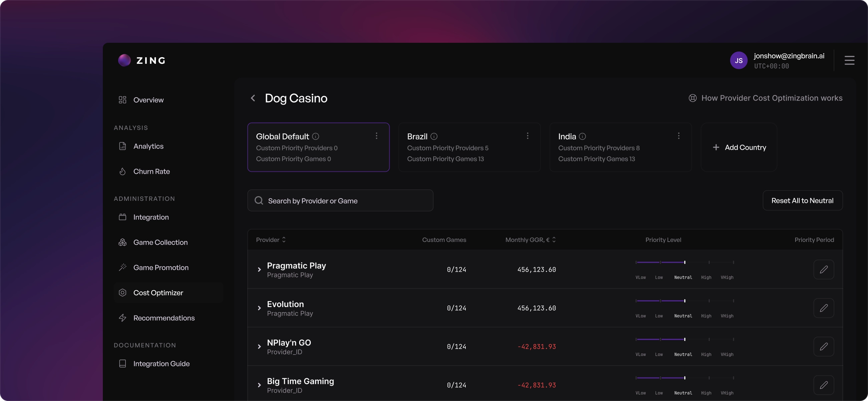This screenshot has width=868, height=401.
Task: Open the three-dot menu on Brazil card
Action: [527, 136]
